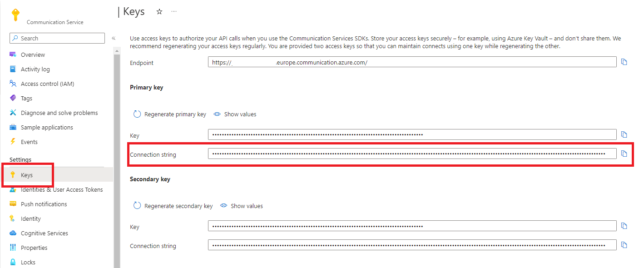
Task: Click the Push notifications icon
Action: pos(13,204)
